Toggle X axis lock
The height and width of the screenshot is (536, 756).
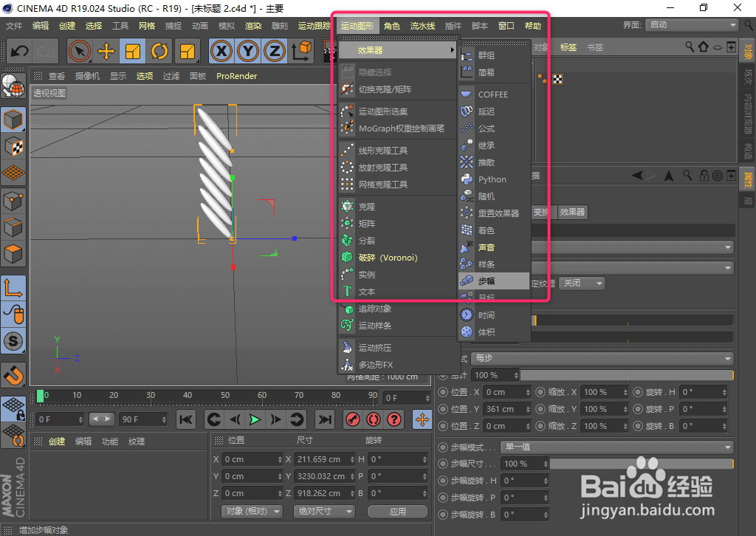coord(221,51)
